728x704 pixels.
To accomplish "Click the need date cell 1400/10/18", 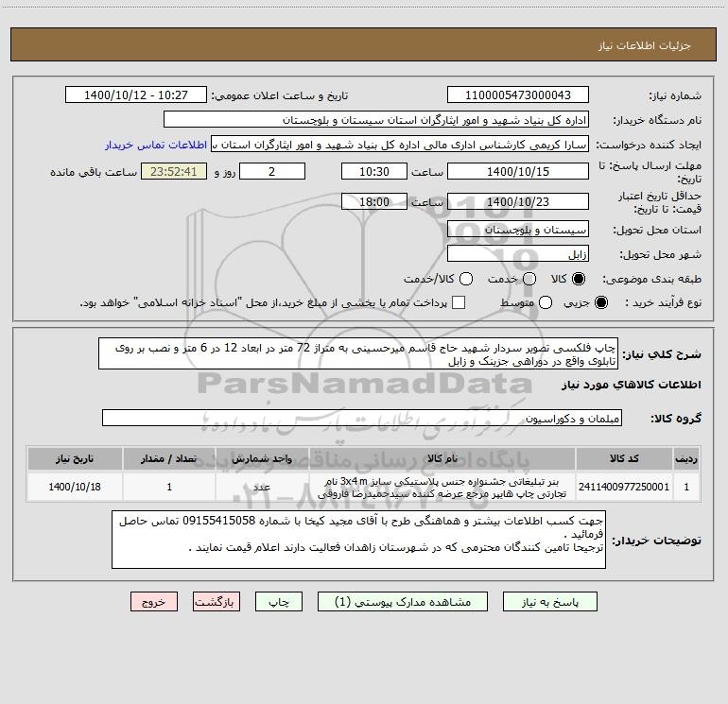I will [75, 487].
